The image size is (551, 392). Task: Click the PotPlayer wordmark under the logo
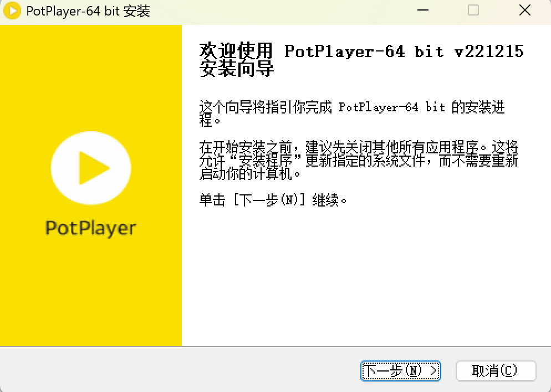coord(90,228)
